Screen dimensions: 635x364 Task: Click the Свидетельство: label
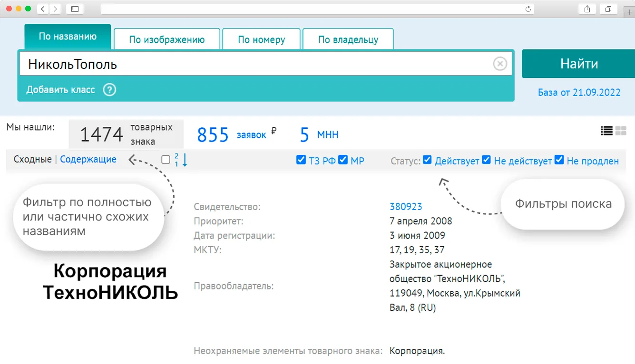(227, 207)
